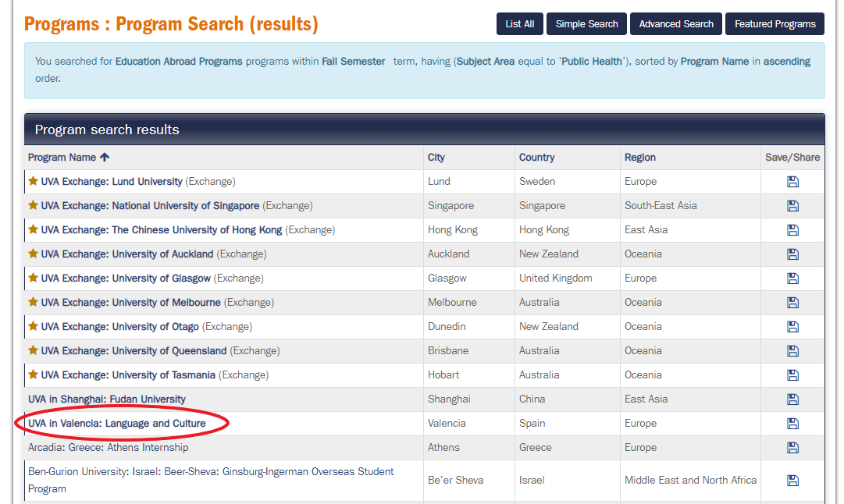The height and width of the screenshot is (504, 844).
Task: Open UVA Exchange: University of Otago
Action: tap(120, 327)
